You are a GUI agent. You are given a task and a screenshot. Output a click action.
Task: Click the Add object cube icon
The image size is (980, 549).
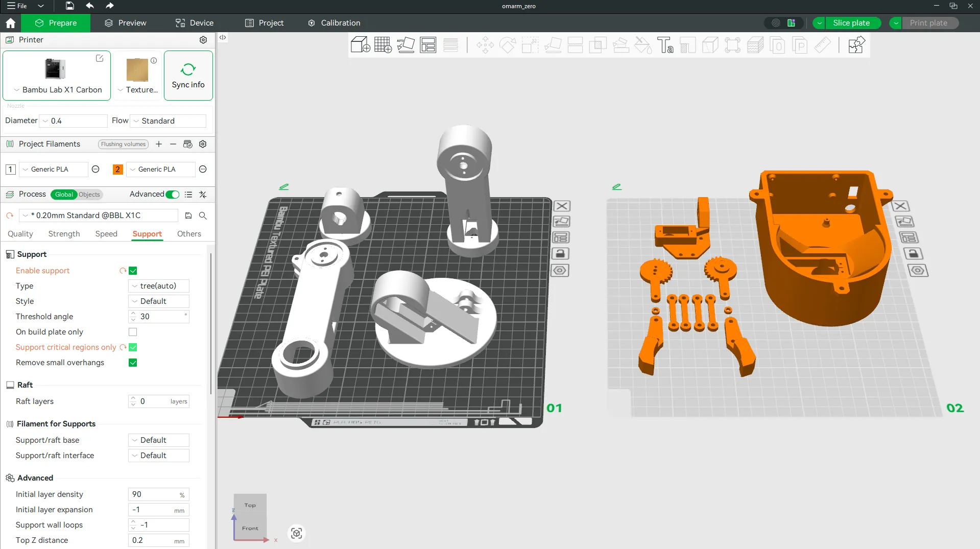click(361, 45)
